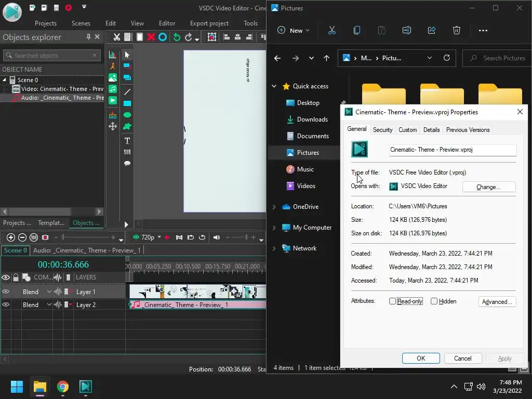
Task: Tick the Hidden attribute checkbox
Action: (434, 301)
